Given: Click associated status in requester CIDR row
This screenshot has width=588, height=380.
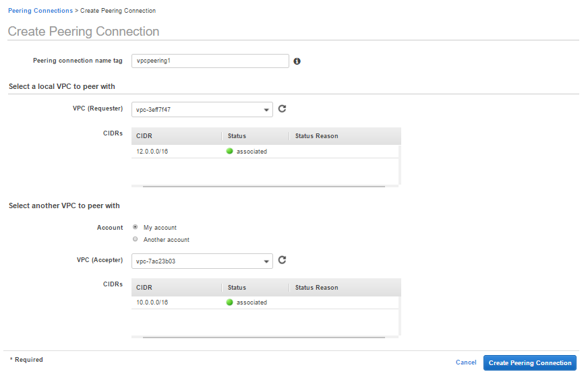Looking at the screenshot, I should pos(247,152).
